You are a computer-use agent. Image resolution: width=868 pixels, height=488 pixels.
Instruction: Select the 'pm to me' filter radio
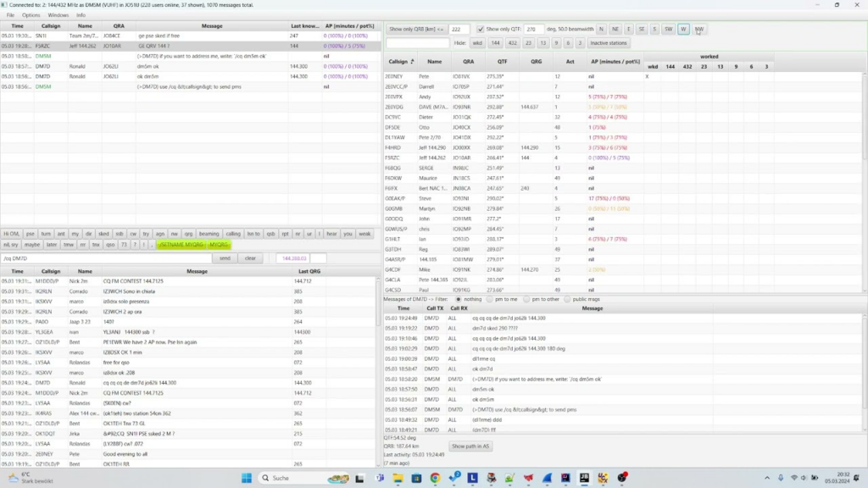pos(490,299)
